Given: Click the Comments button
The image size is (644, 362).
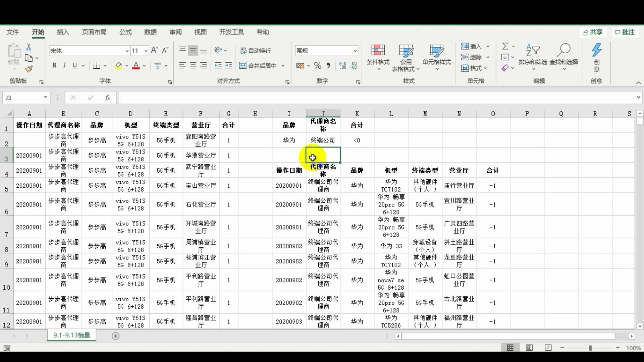Looking at the screenshot, I should point(625,32).
